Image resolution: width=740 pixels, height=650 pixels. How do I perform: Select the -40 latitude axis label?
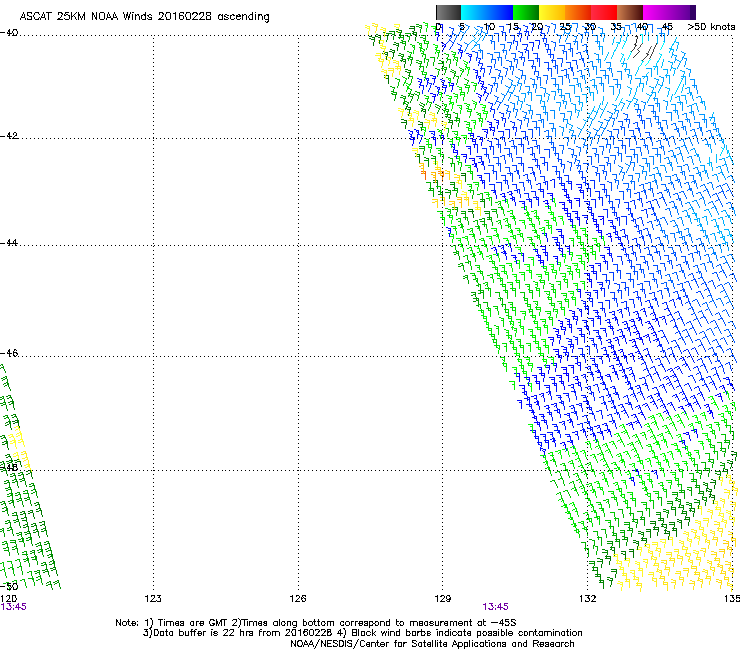tap(9, 33)
